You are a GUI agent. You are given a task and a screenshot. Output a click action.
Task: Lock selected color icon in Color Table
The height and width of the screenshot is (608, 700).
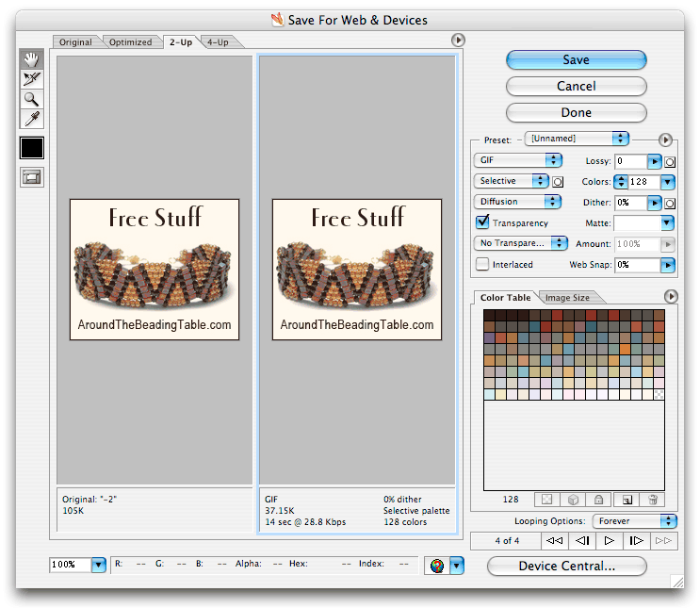pyautogui.click(x=598, y=500)
